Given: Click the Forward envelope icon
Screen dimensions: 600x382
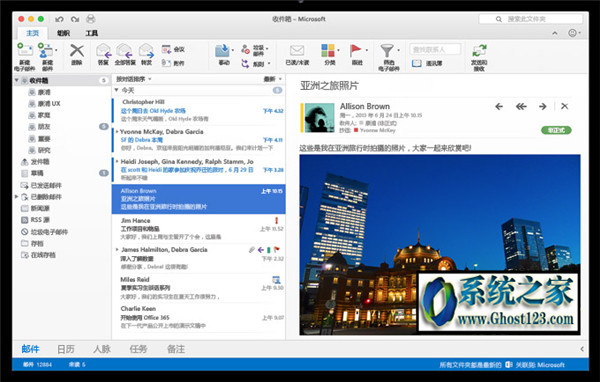Looking at the screenshot, I should (146, 50).
